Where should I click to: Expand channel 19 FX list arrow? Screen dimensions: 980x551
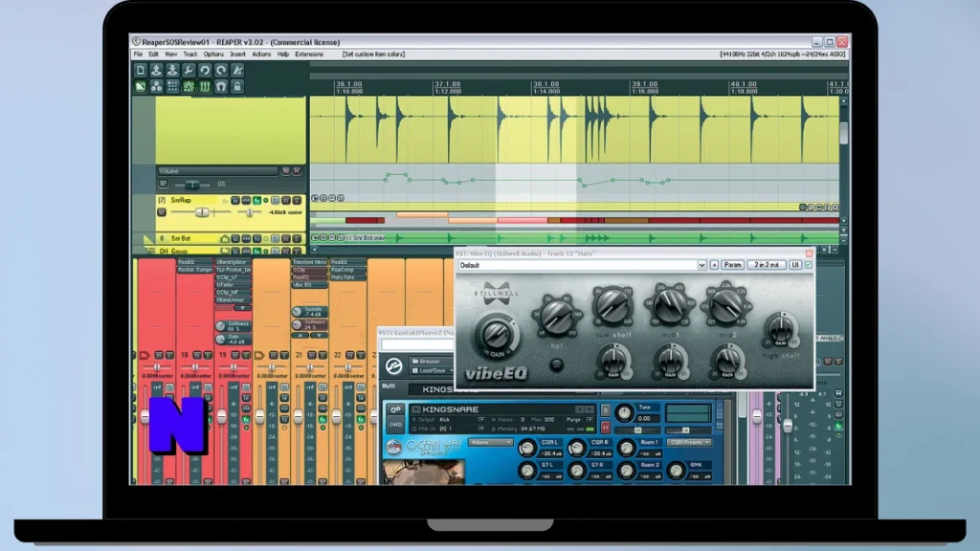click(x=241, y=308)
